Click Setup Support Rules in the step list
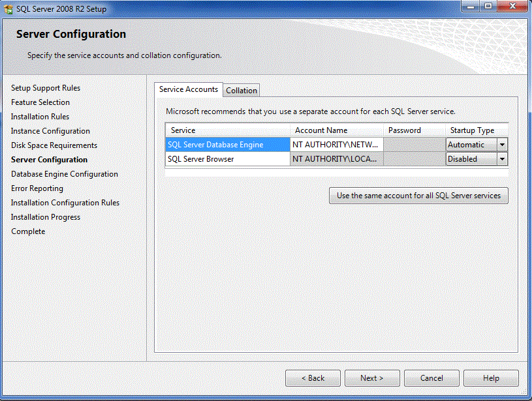This screenshot has width=532, height=401. [x=46, y=88]
